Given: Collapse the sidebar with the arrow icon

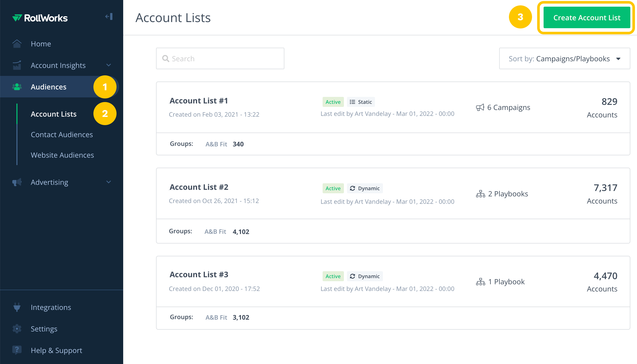Looking at the screenshot, I should [109, 17].
